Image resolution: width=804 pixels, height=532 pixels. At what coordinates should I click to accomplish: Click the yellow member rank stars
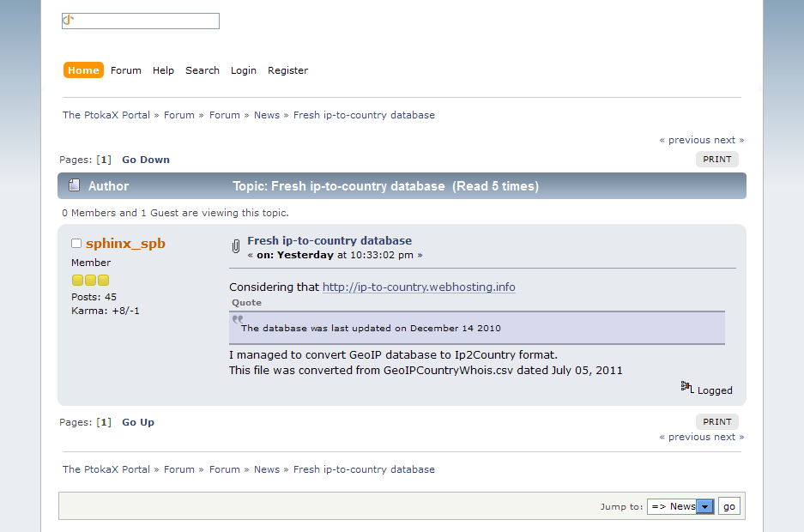[90, 280]
